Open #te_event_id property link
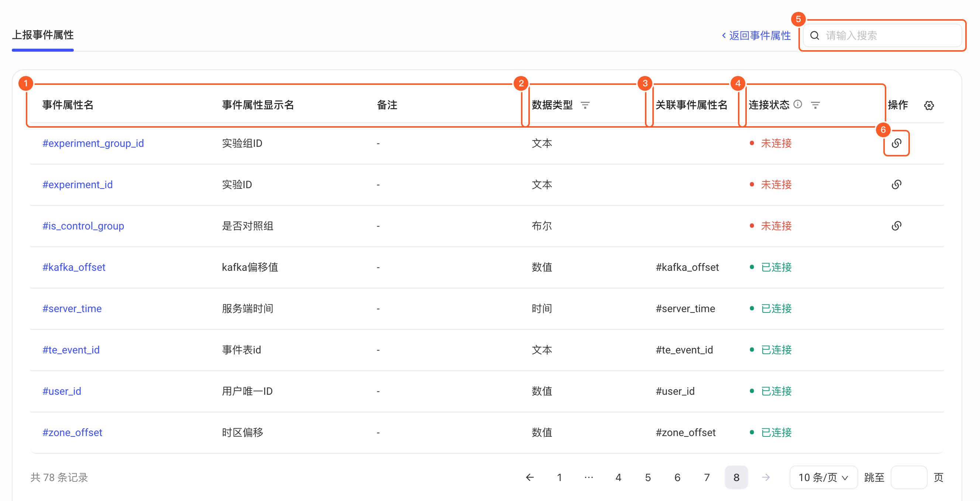The image size is (980, 501). tap(71, 350)
